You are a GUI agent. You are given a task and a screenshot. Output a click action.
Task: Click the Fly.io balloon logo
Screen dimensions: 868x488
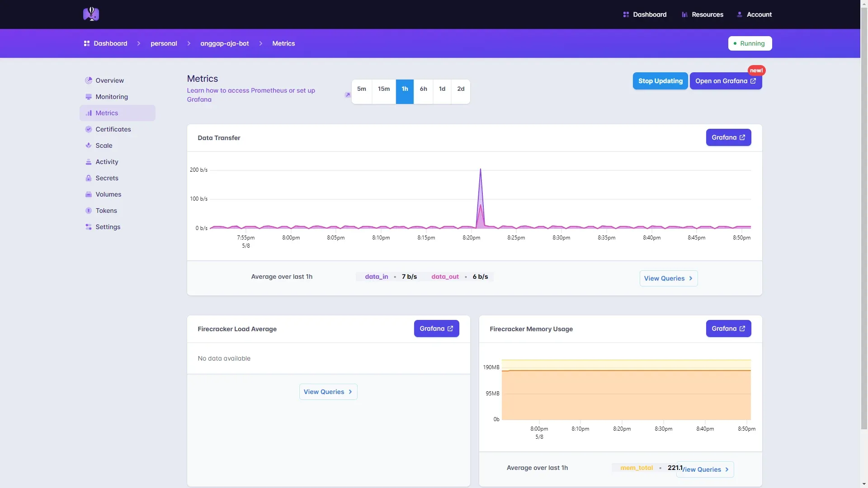click(91, 14)
